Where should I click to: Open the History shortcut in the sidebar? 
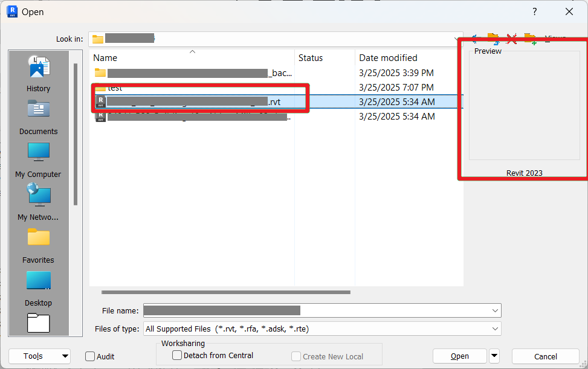point(38,72)
